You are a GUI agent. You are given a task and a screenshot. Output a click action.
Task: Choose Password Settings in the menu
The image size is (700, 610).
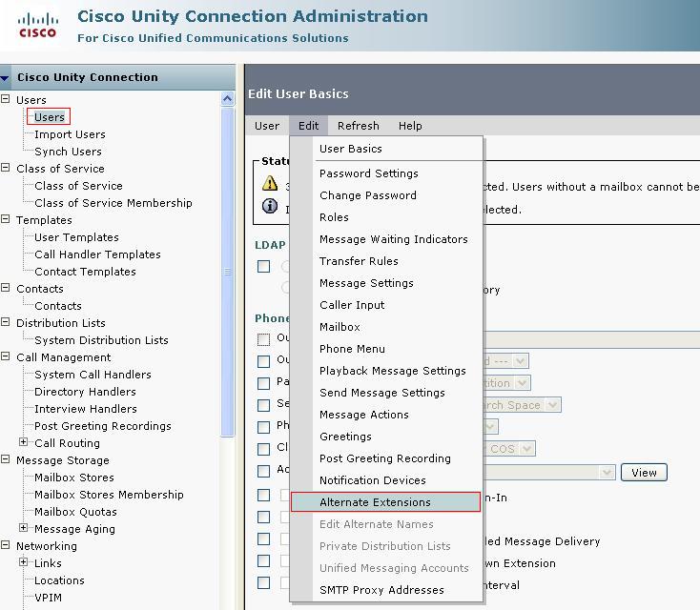point(369,173)
